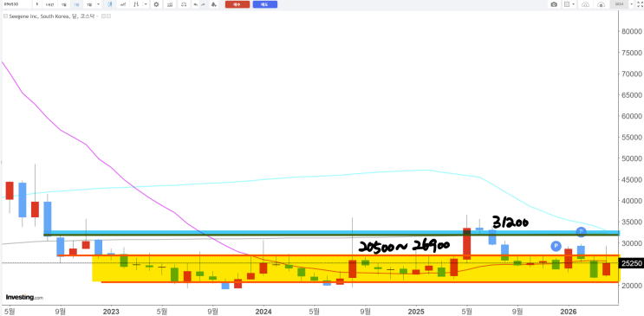Open the time interval dropdown arrow
This screenshot has height=316, width=644.
coord(98,4)
